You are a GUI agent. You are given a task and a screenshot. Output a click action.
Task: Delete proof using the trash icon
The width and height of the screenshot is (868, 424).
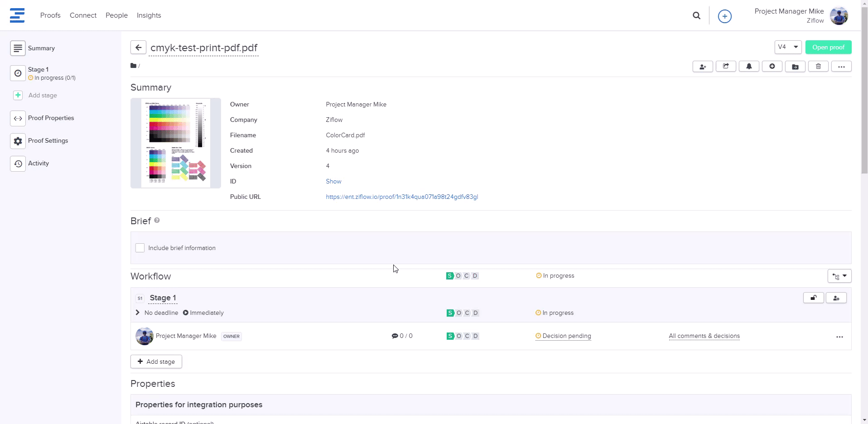[818, 67]
